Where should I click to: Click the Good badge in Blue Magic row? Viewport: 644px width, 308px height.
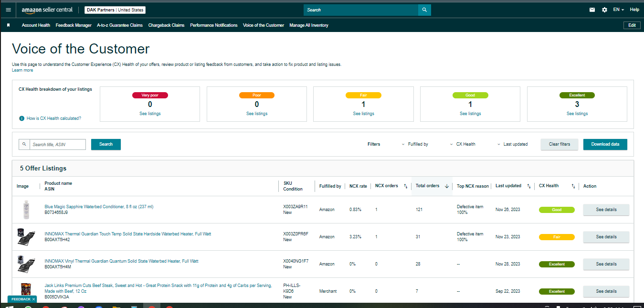pos(557,210)
